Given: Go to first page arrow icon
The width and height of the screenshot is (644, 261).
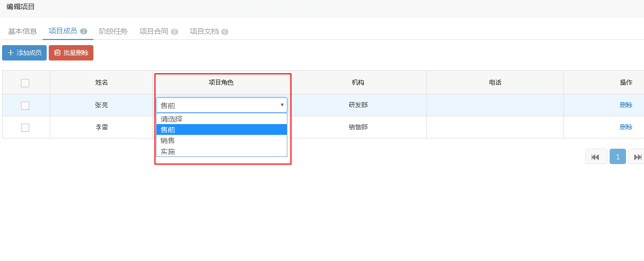Looking at the screenshot, I should pos(596,157).
